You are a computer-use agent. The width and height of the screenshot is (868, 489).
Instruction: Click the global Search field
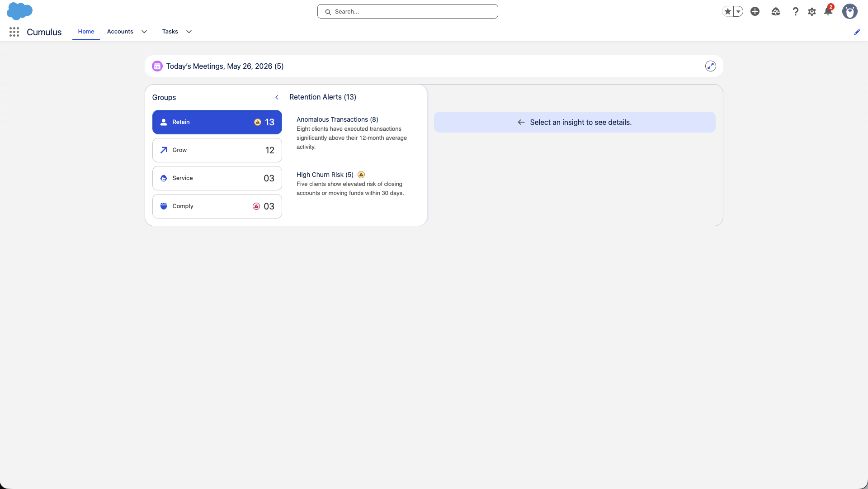click(x=408, y=11)
